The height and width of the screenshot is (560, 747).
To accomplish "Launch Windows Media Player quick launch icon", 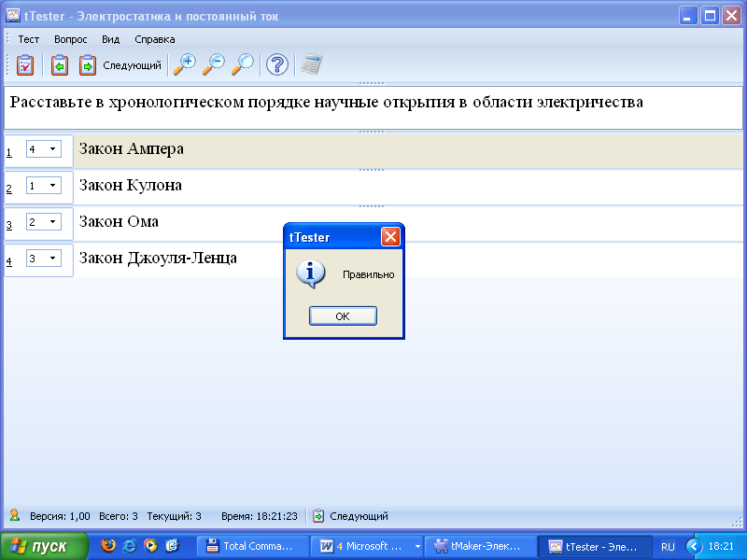I will coord(150,545).
